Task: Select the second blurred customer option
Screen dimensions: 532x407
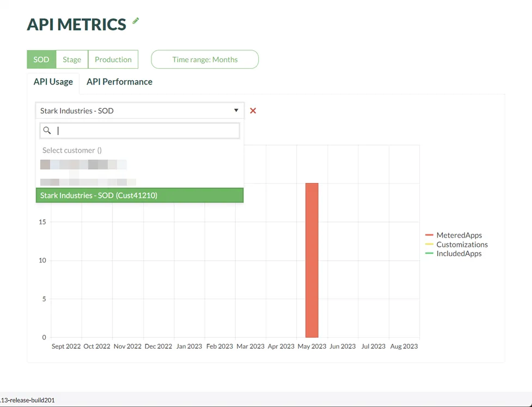Action: coord(87,182)
